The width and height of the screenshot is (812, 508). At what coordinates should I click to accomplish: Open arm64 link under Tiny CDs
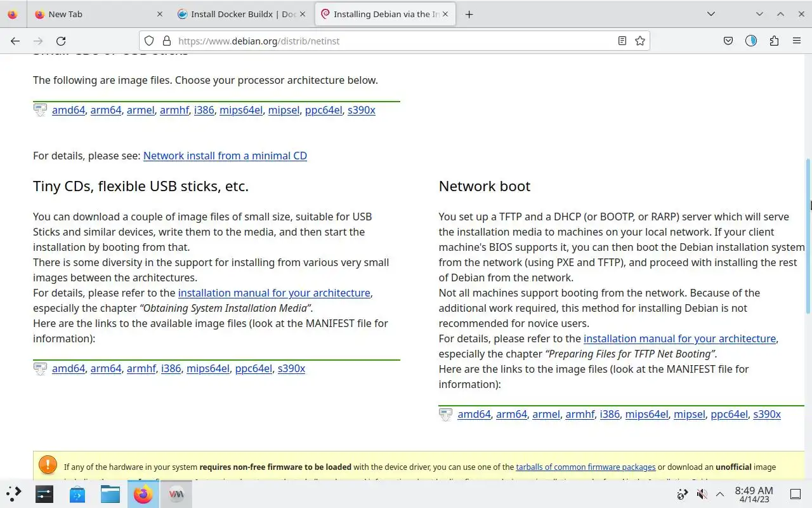[x=106, y=368]
